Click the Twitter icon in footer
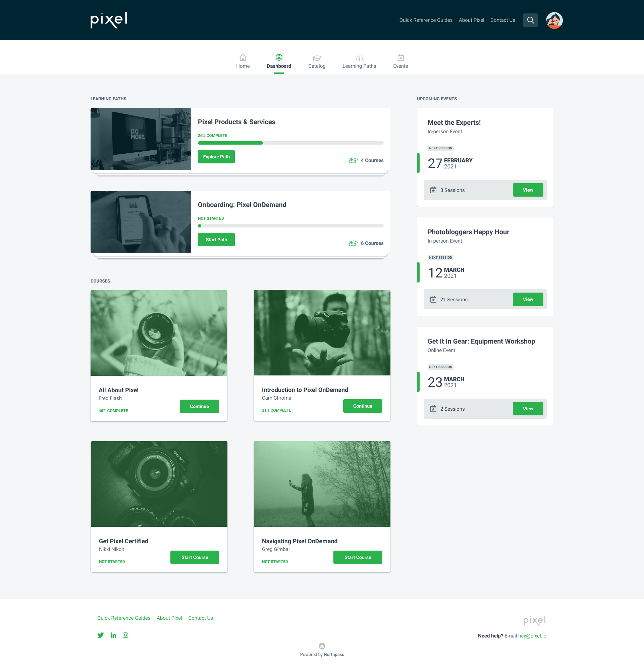Viewport: 644px width, 664px height. click(x=101, y=635)
